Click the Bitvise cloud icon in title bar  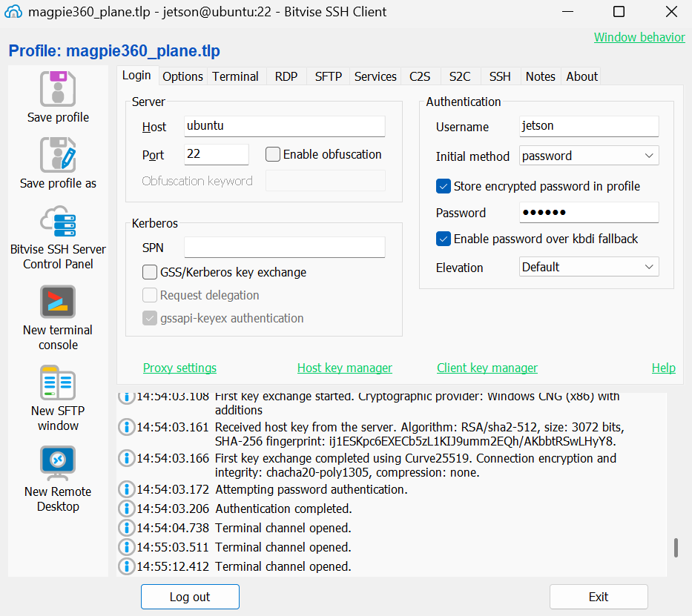pyautogui.click(x=14, y=12)
